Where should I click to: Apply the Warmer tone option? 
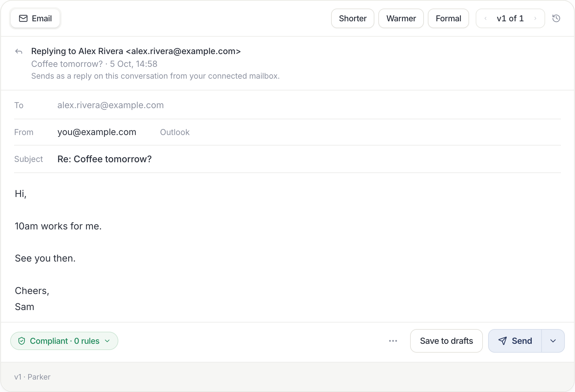point(401,18)
